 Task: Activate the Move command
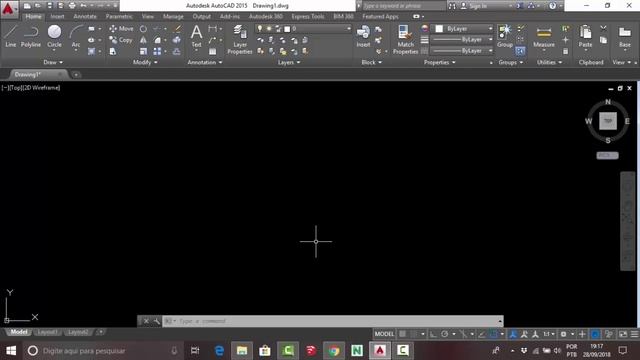(121, 29)
